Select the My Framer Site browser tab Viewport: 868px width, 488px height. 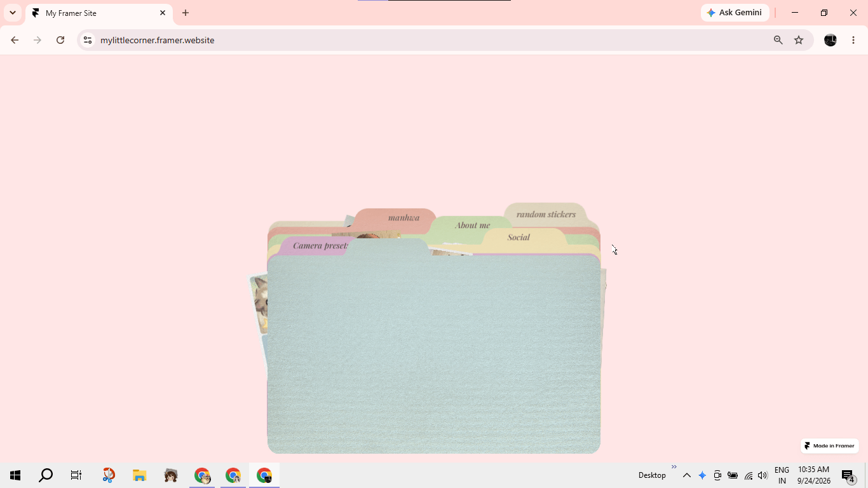pyautogui.click(x=98, y=13)
